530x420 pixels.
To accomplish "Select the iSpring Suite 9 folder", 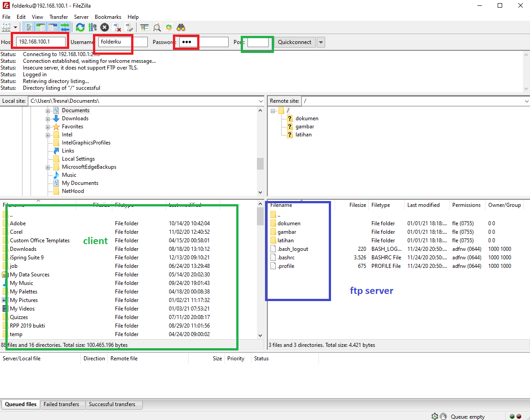I will (26, 258).
